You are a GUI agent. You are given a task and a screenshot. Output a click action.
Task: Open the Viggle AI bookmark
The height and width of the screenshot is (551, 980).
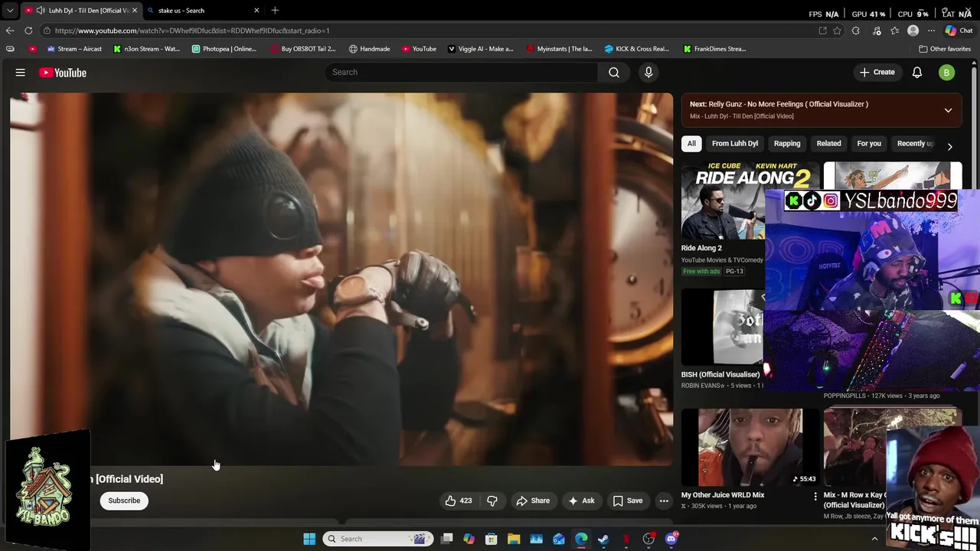tap(481, 49)
